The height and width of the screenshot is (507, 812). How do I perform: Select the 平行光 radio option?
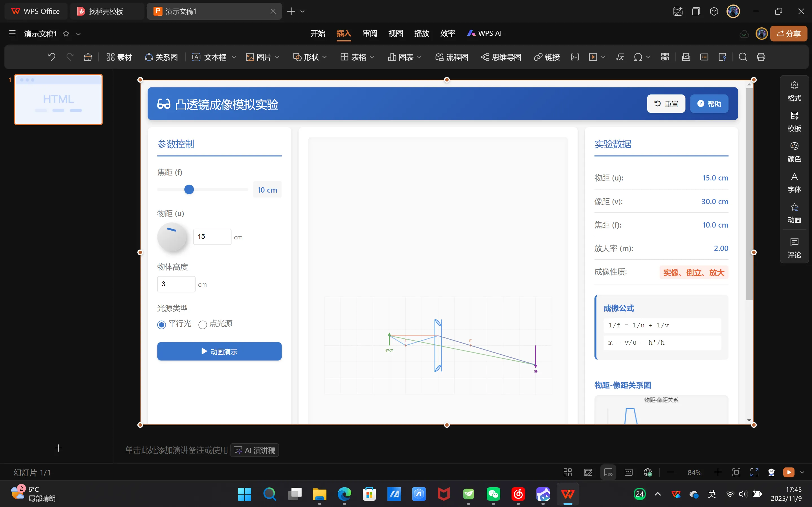162,325
